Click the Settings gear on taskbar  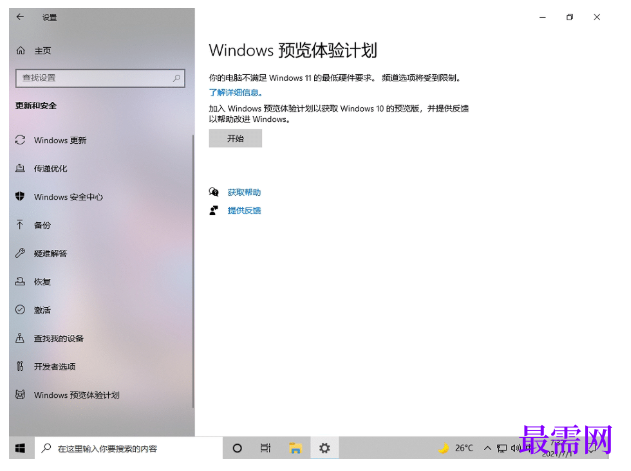click(x=324, y=448)
